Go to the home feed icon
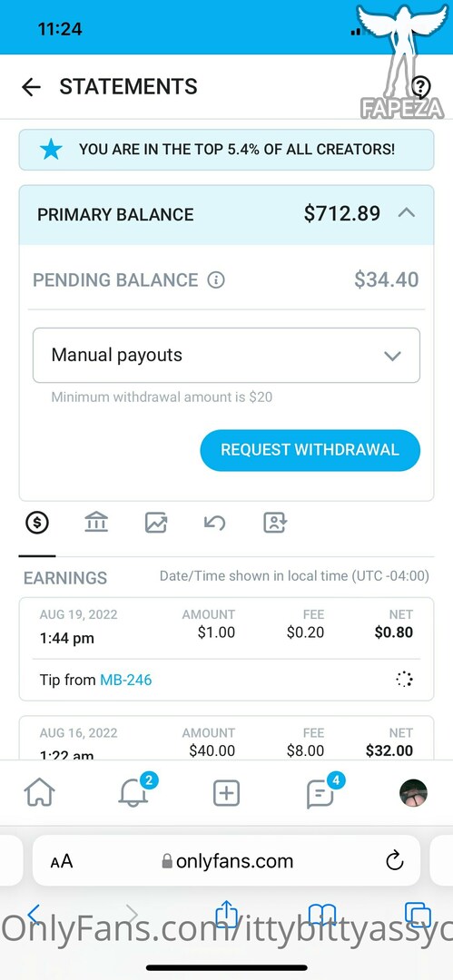 [x=39, y=794]
